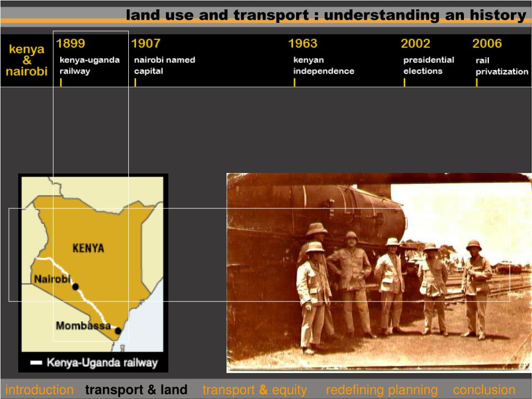Click the 'kenya & nairobi' timeline heading
Viewport: 532px width, 399px height.
(x=26, y=60)
